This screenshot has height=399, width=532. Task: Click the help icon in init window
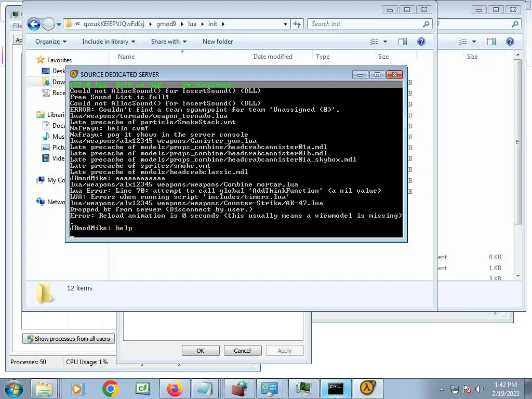421,42
